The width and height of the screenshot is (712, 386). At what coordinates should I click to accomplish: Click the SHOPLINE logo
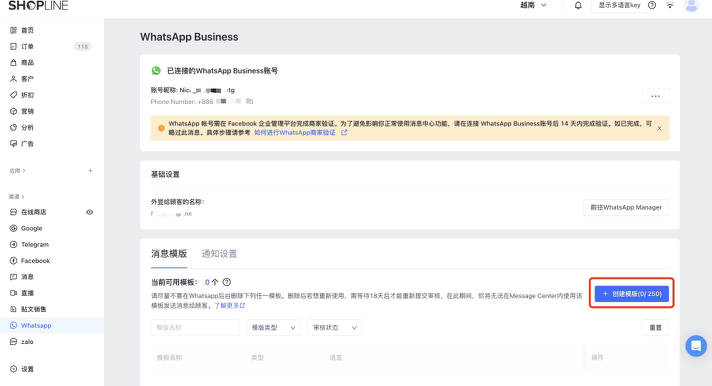38,5
